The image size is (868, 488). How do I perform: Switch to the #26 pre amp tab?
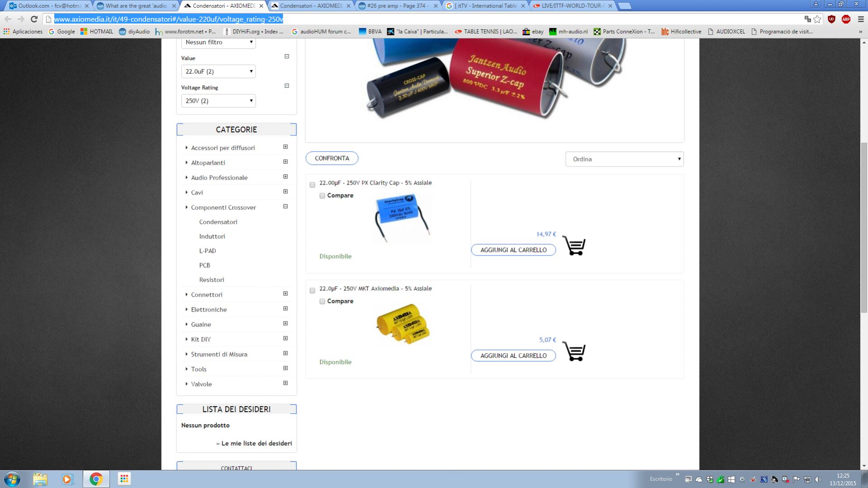(x=398, y=6)
